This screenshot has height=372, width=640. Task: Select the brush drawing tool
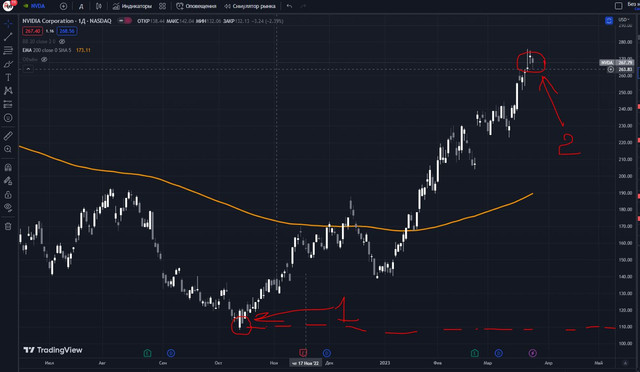8,64
